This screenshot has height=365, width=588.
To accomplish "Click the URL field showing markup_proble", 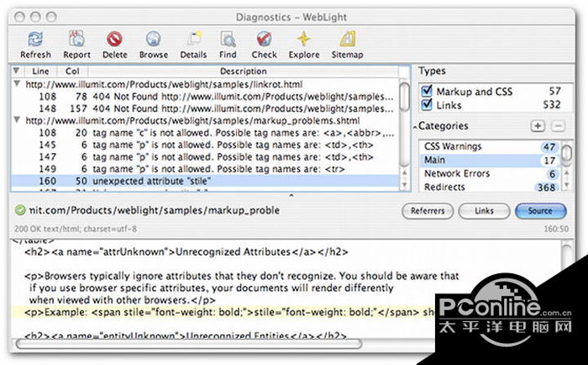I will [154, 210].
